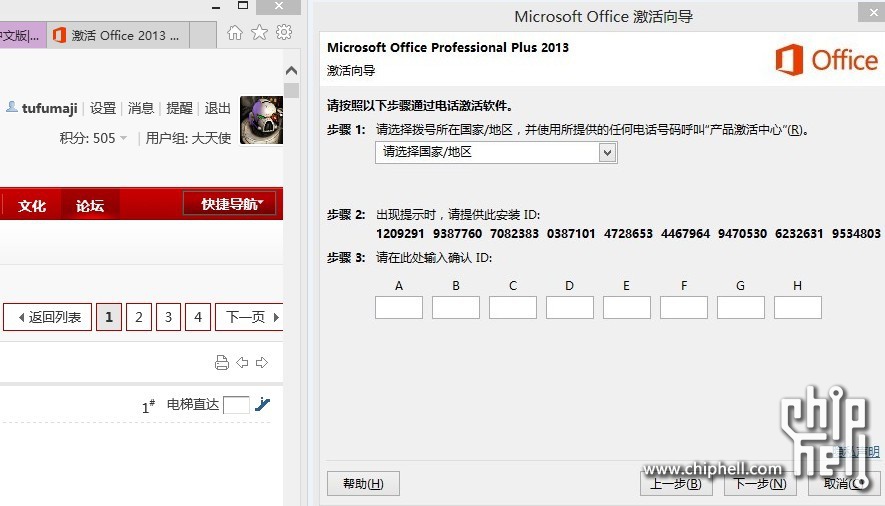
Task: Click confirmation ID field G
Action: coord(741,307)
